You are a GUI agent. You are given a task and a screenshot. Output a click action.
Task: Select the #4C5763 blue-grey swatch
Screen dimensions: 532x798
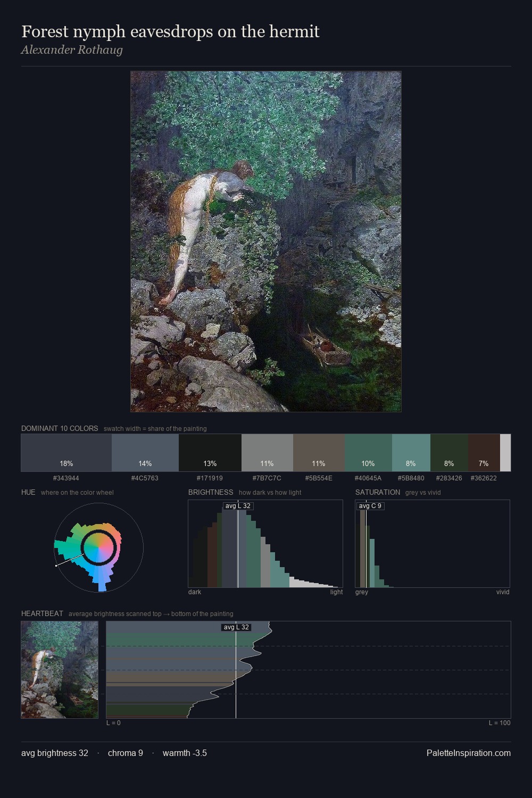tap(145, 453)
